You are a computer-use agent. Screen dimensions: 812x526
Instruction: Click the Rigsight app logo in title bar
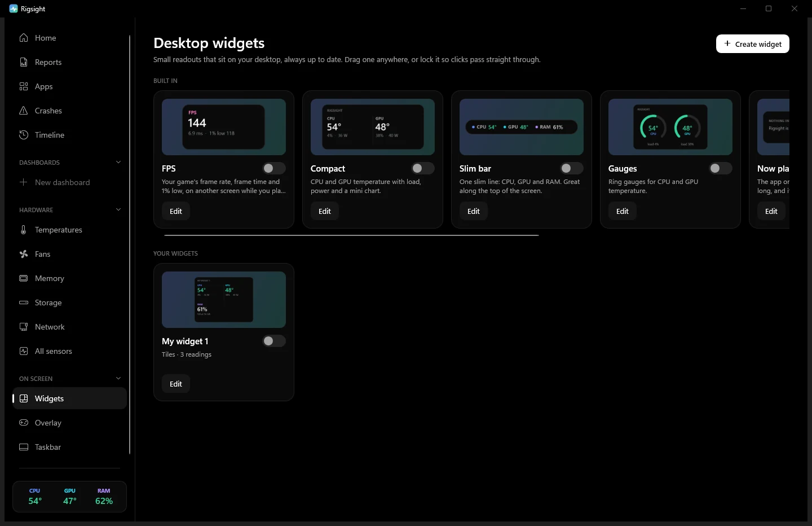14,8
